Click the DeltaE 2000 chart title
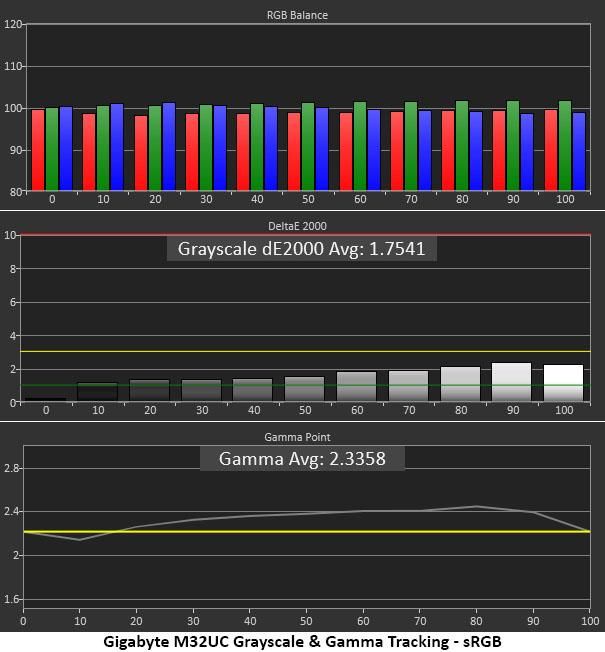The image size is (605, 652). (x=297, y=226)
